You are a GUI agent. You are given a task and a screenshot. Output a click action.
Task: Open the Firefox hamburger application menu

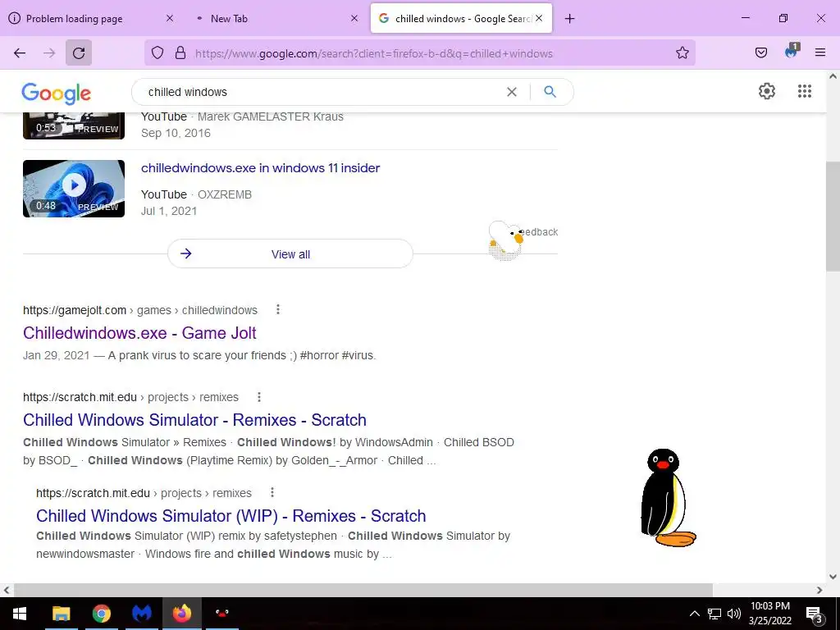tap(820, 52)
